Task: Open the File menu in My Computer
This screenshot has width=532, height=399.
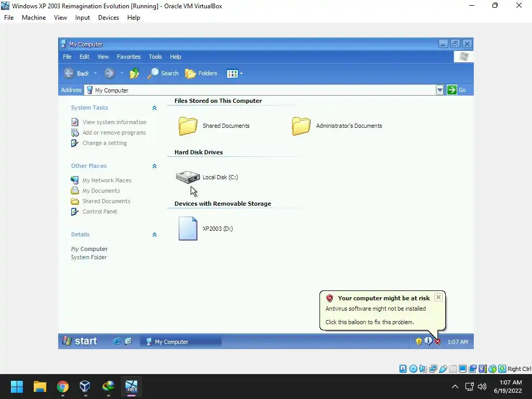Action: pyautogui.click(x=67, y=57)
